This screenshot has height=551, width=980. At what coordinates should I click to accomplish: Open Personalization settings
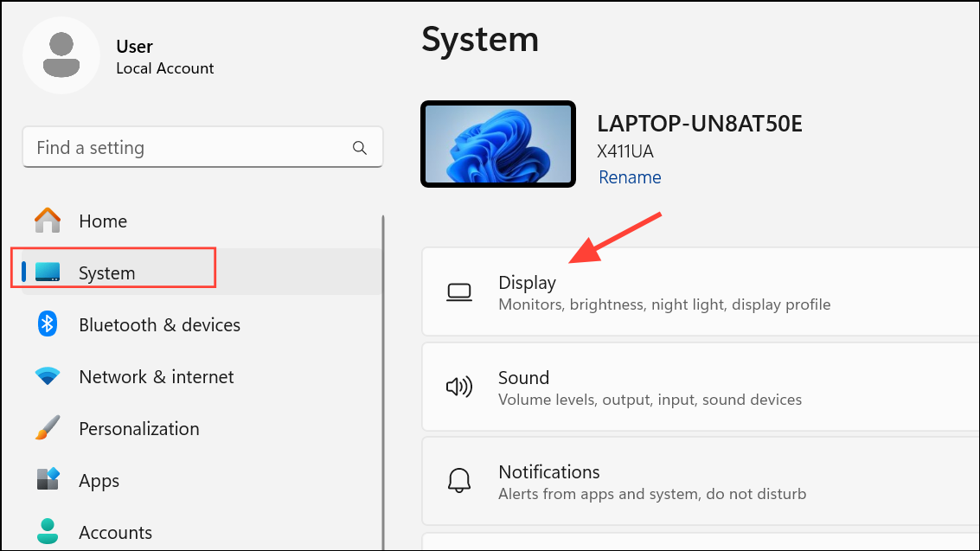point(202,428)
